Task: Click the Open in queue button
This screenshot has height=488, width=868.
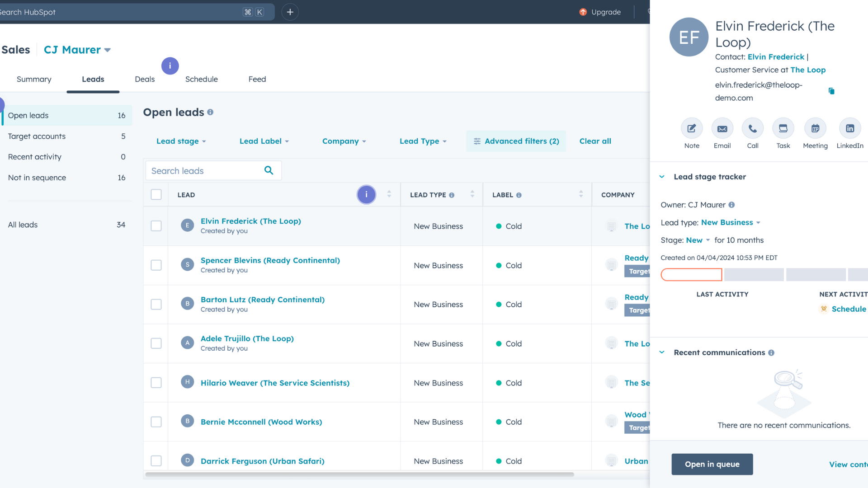Action: click(x=712, y=464)
